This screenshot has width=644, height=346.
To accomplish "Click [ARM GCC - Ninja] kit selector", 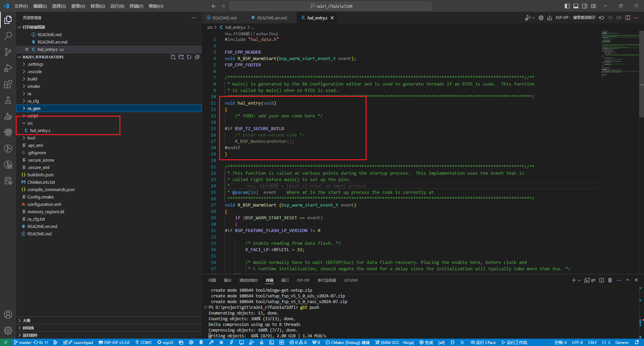I will click(394, 342).
